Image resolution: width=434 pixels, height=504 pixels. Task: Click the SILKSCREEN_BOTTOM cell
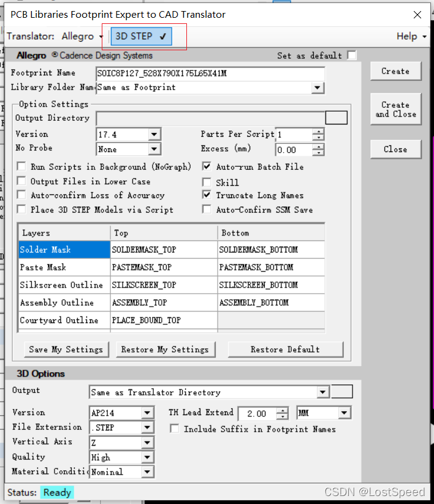pyautogui.click(x=271, y=285)
